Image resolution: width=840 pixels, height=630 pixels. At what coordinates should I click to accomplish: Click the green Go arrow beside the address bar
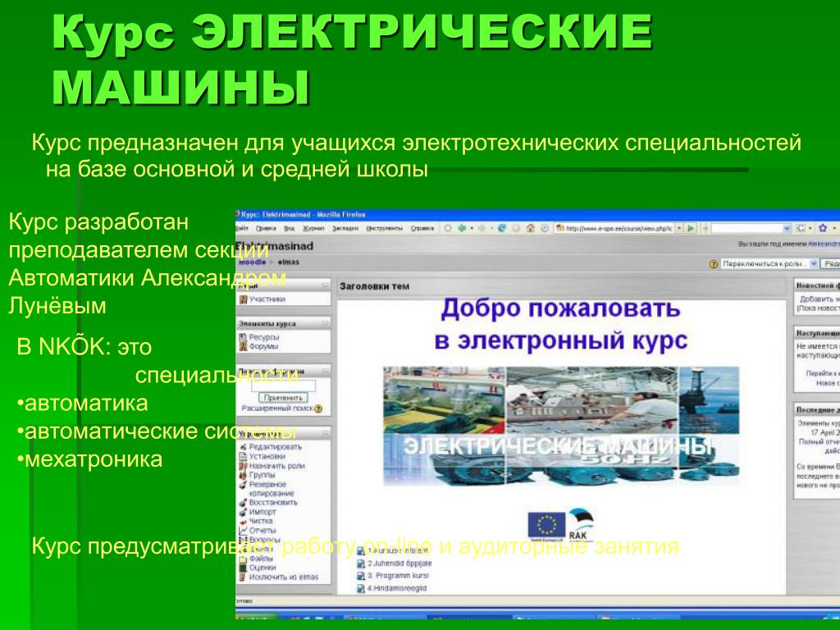tap(691, 229)
